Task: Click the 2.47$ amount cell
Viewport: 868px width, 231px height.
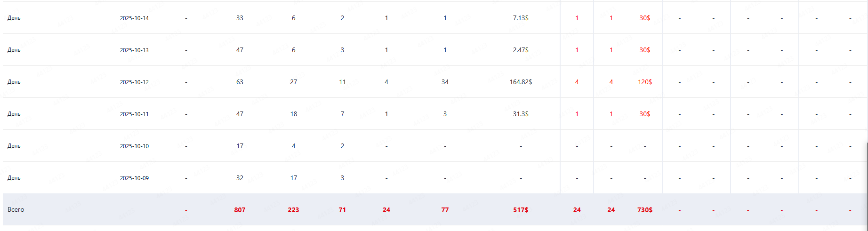Action: (x=521, y=50)
